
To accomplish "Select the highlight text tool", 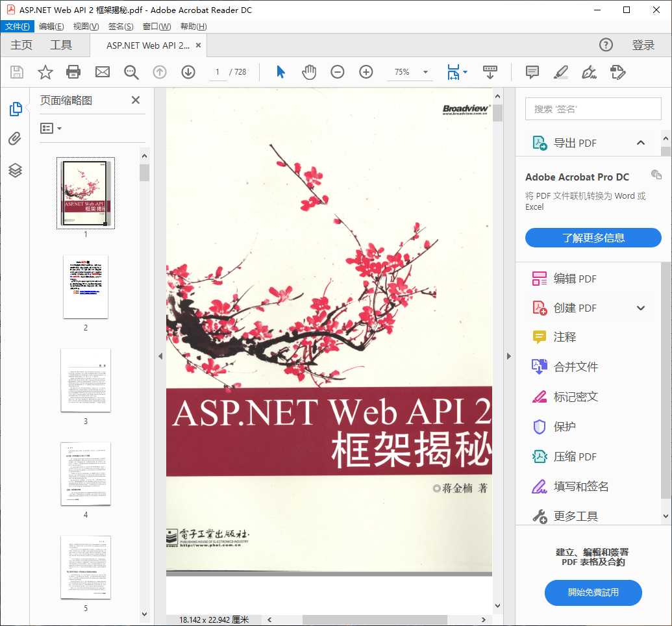I will coord(560,72).
